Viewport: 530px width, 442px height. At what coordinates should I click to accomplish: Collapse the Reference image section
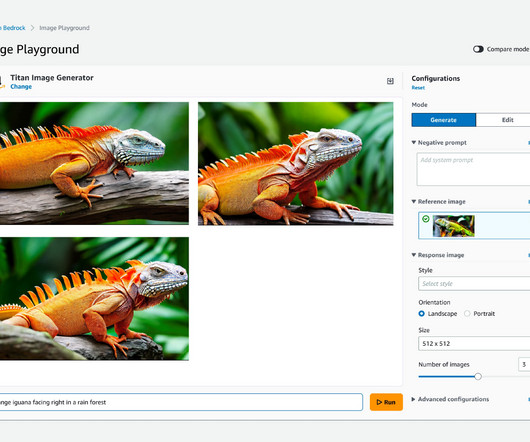point(414,201)
